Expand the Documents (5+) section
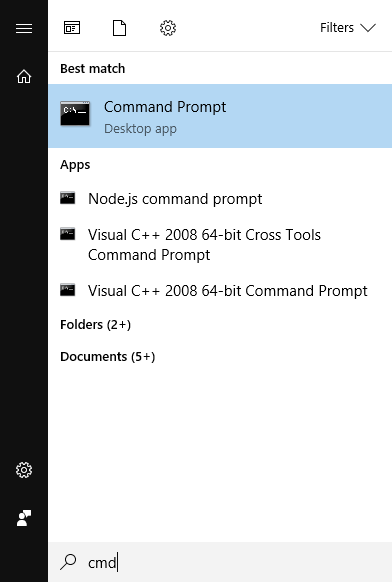 tap(108, 357)
